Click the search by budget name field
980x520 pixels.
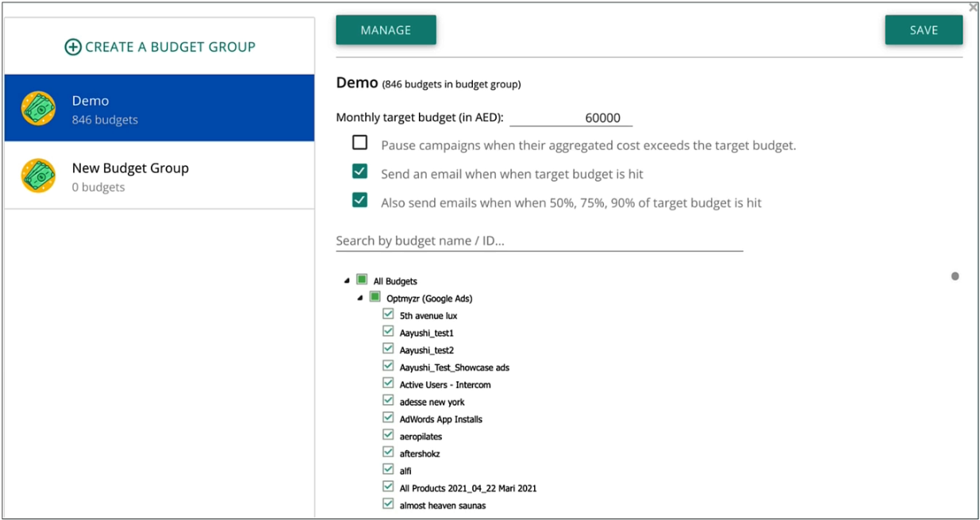coord(539,241)
